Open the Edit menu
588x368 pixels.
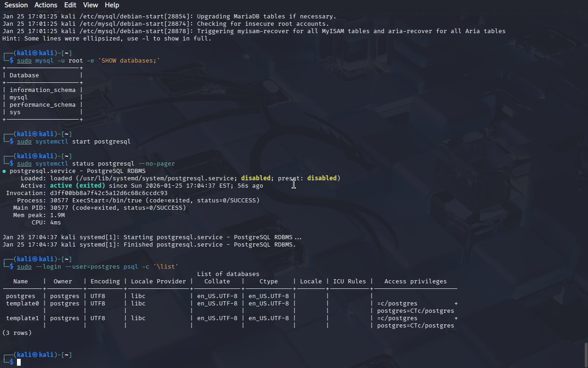70,5
